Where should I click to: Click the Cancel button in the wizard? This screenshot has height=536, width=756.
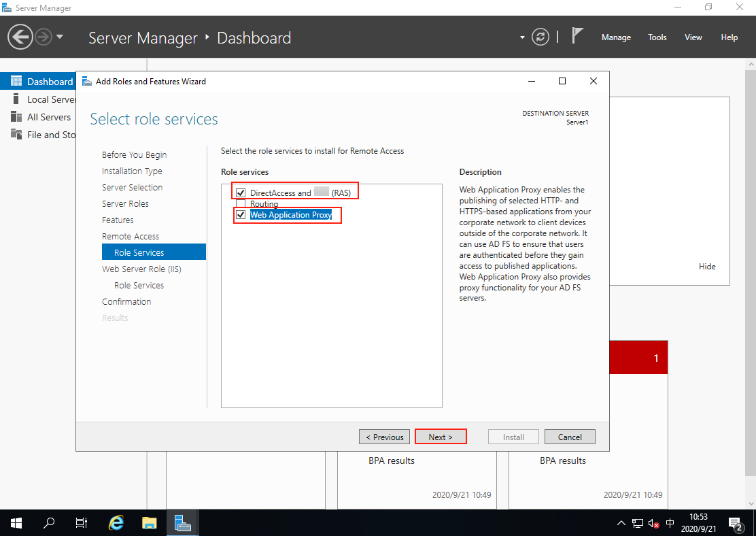tap(570, 437)
